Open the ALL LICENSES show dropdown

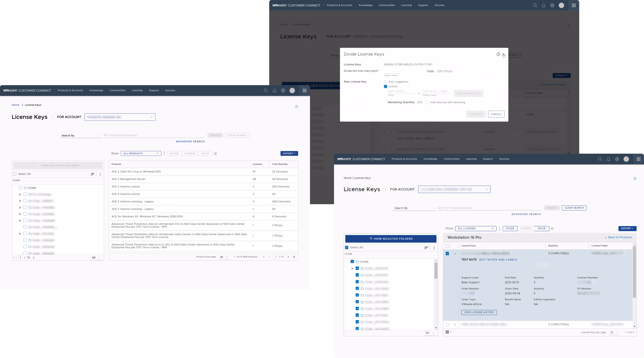(x=476, y=229)
